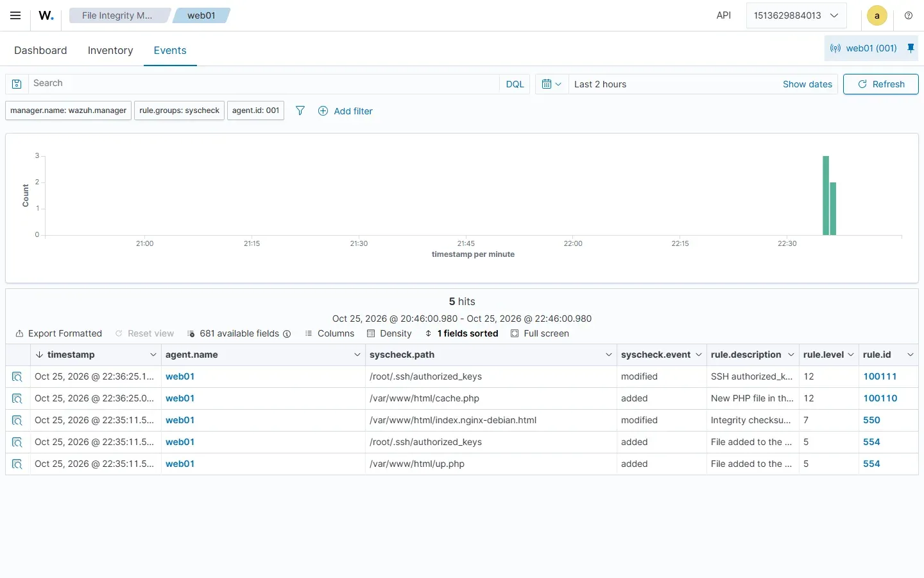Click Export Formatted button
This screenshot has width=924, height=578.
pos(59,333)
